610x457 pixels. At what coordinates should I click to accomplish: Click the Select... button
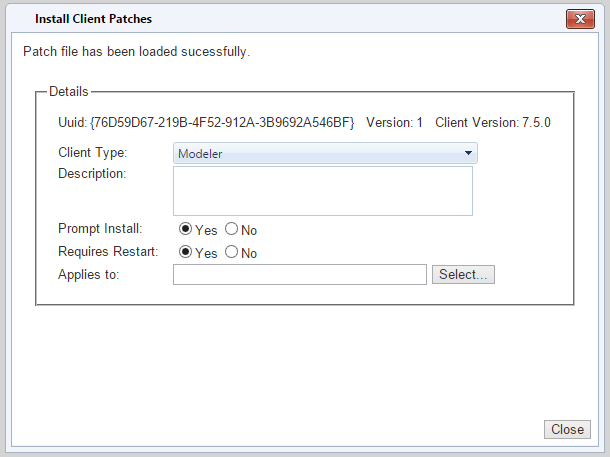[x=463, y=275]
